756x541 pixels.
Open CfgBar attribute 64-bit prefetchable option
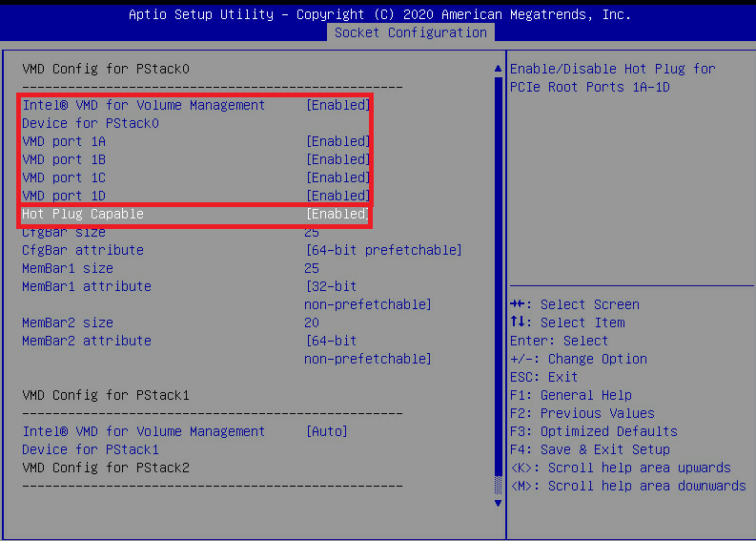[384, 250]
